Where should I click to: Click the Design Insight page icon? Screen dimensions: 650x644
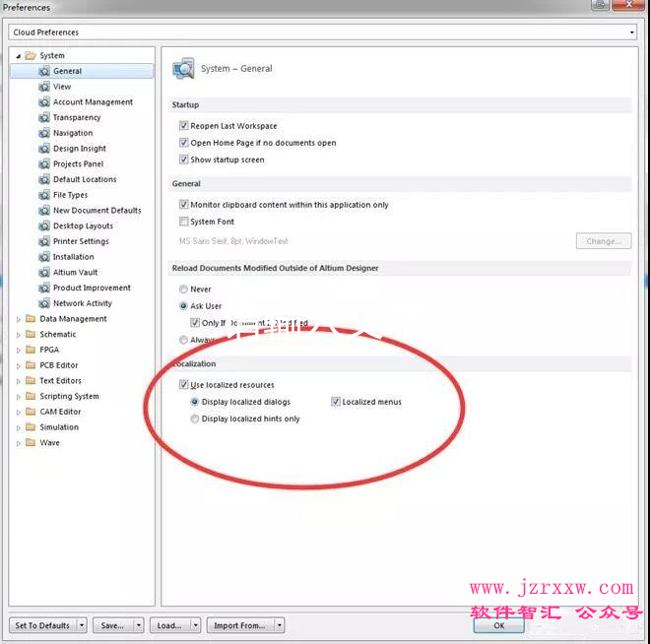[44, 149]
